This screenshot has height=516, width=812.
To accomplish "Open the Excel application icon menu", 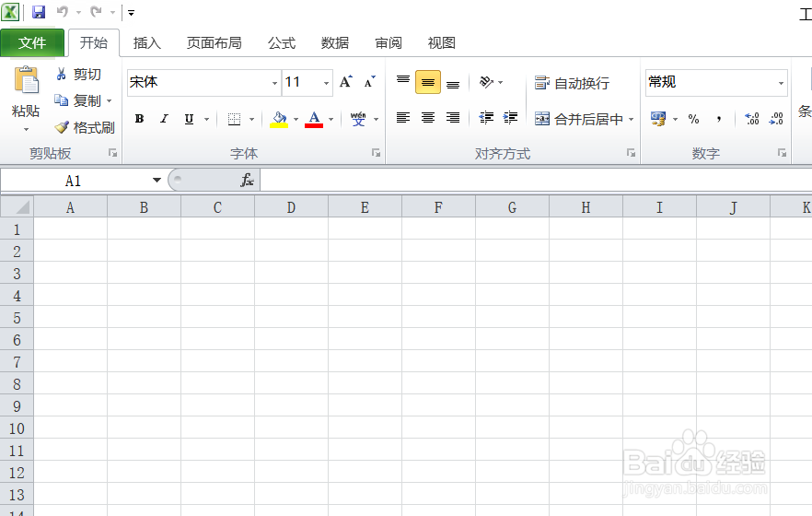I will pos(10,11).
